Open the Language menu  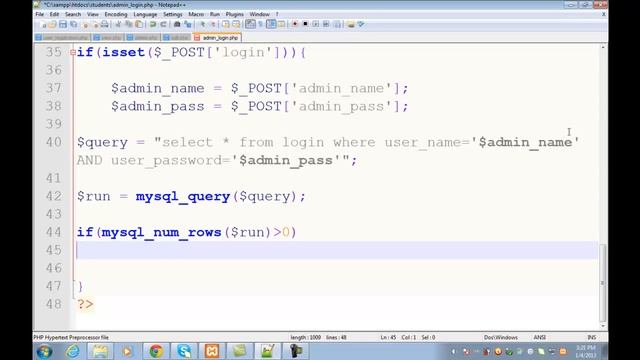click(x=145, y=14)
